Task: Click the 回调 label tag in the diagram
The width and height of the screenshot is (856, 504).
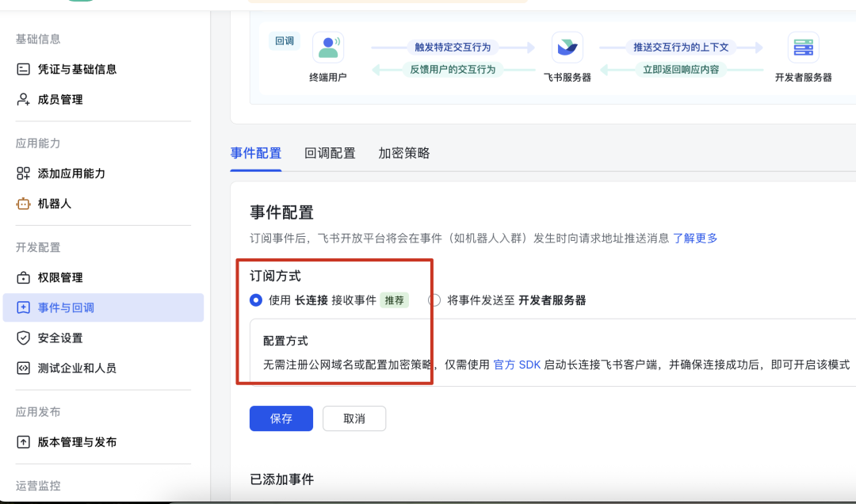Action: click(285, 40)
